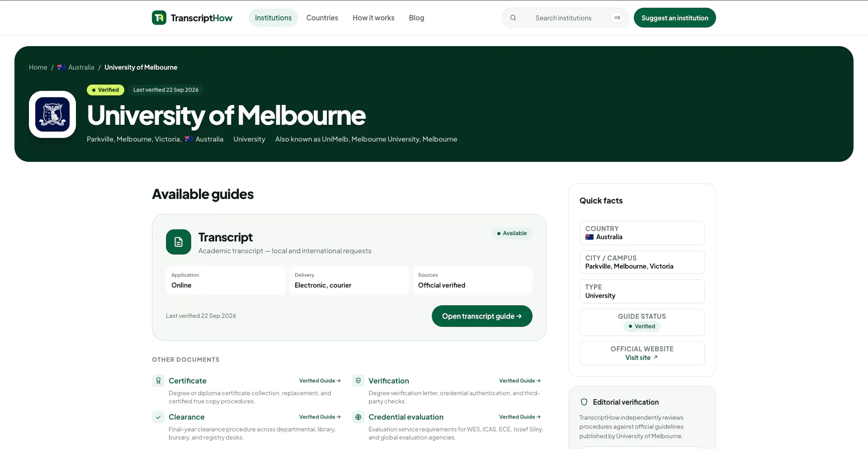Open Credential evaluation Verified Guide link
Image resolution: width=868 pixels, height=449 pixels.
pos(520,417)
